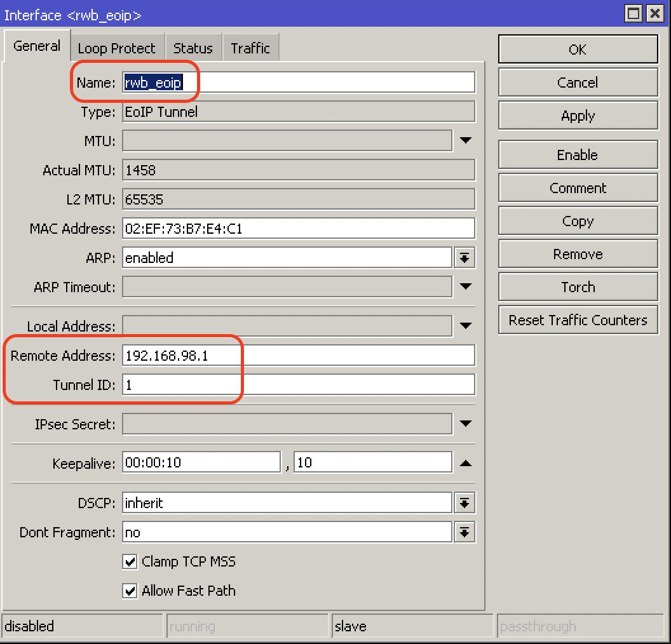
Task: Copy this interface configuration
Action: click(x=577, y=220)
